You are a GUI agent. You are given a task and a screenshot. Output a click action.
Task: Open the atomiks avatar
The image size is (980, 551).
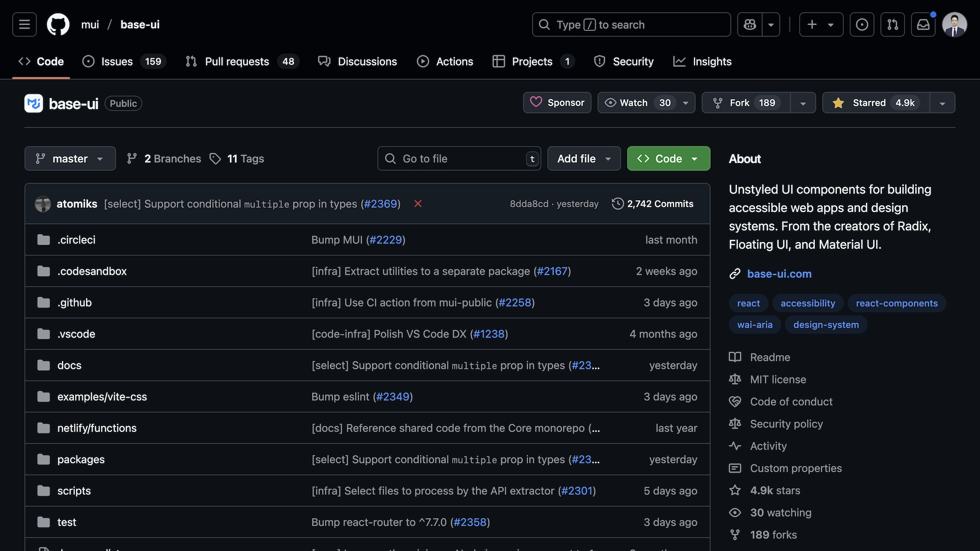[x=43, y=204]
